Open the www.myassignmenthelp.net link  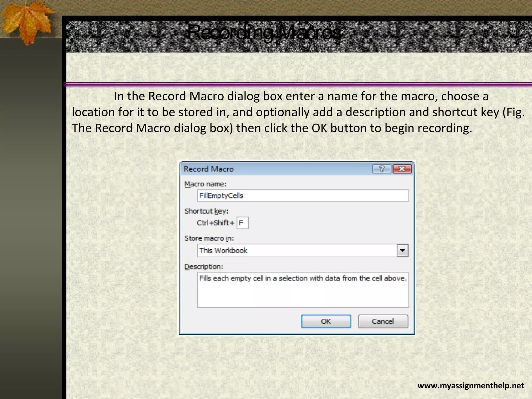tap(471, 386)
